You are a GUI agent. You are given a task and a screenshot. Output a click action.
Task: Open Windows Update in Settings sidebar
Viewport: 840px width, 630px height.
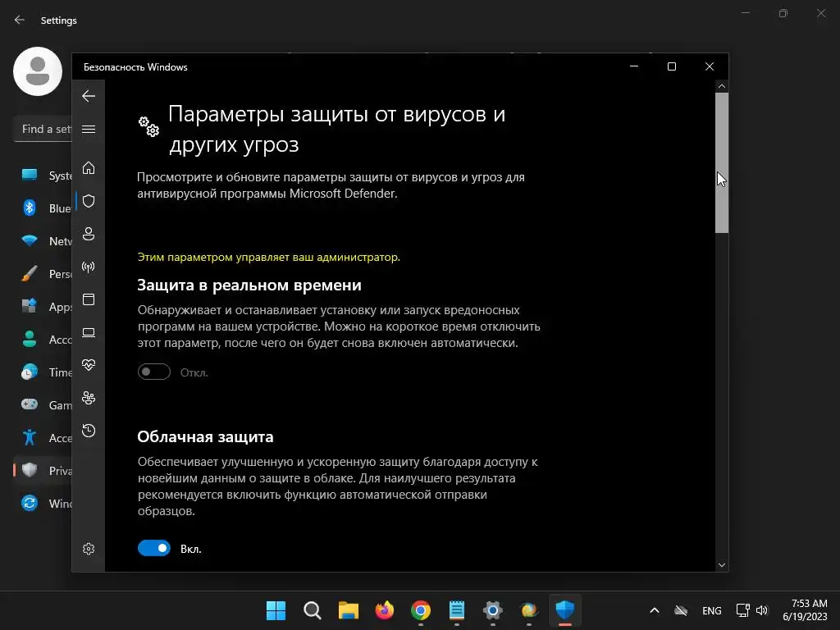43,504
